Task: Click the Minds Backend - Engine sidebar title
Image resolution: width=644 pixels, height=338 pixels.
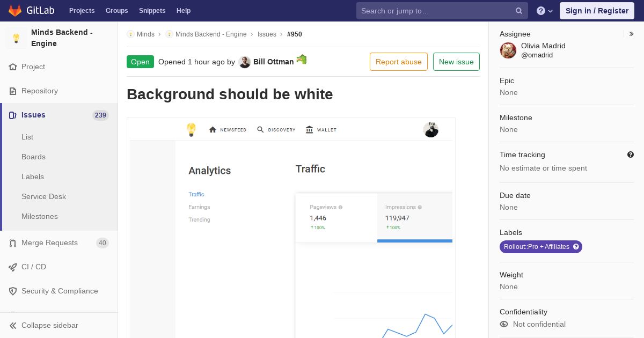Action: (x=62, y=38)
